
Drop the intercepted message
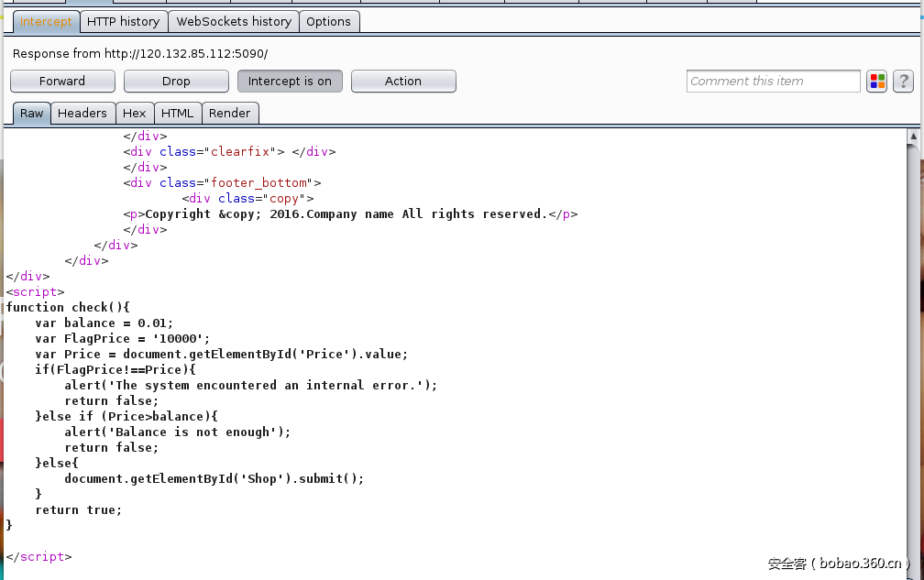pyautogui.click(x=175, y=81)
